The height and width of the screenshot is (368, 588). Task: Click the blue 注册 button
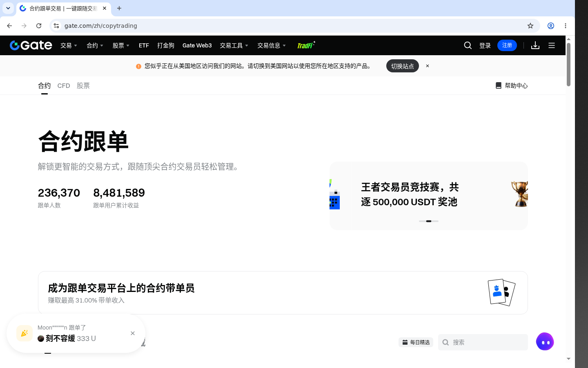point(507,45)
